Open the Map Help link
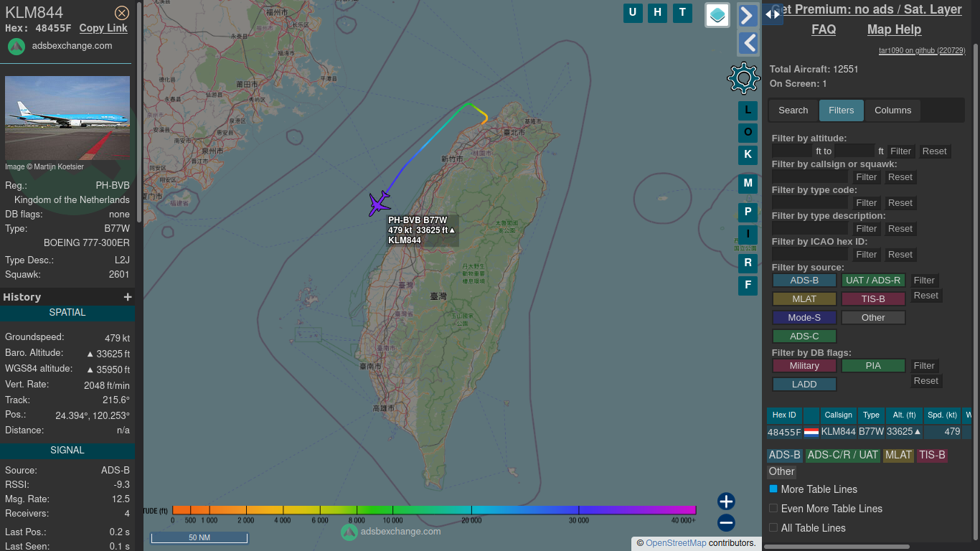Image resolution: width=980 pixels, height=551 pixels. pyautogui.click(x=894, y=29)
